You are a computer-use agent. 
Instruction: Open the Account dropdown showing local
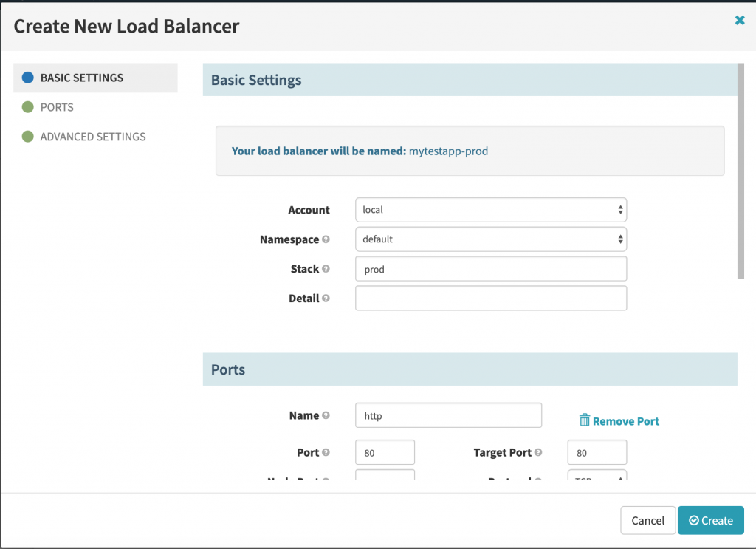[x=490, y=210]
